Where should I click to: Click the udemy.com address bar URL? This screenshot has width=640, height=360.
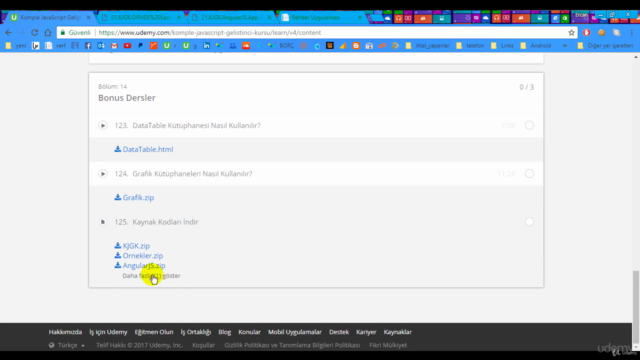pyautogui.click(x=210, y=33)
